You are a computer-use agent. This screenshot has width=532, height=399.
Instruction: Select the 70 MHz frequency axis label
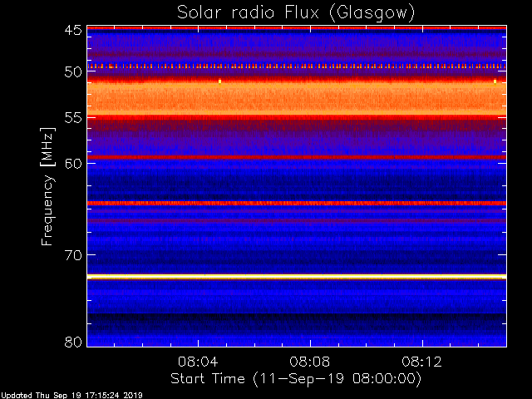[73, 255]
